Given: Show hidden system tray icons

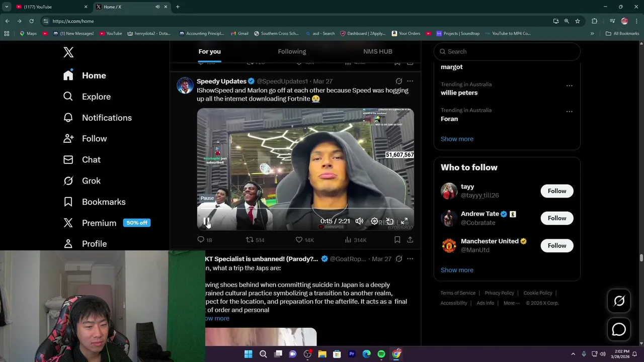Looking at the screenshot, I should pyautogui.click(x=573, y=354).
